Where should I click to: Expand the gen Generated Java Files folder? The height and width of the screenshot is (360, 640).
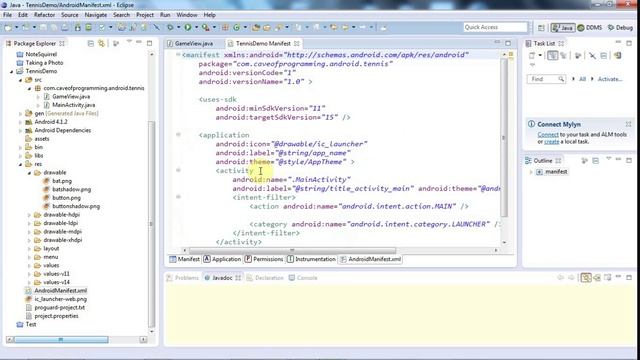(20, 113)
